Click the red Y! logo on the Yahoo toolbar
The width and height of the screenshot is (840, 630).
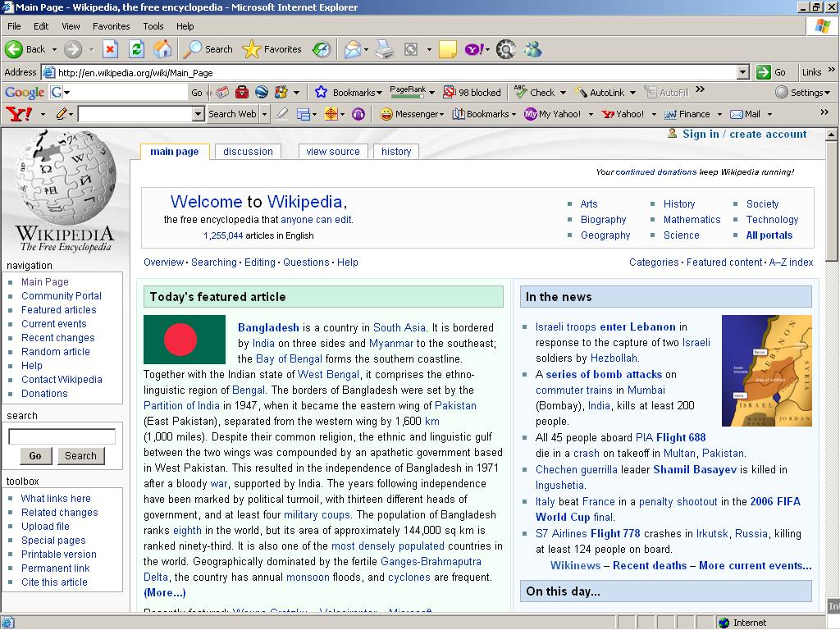click(19, 113)
